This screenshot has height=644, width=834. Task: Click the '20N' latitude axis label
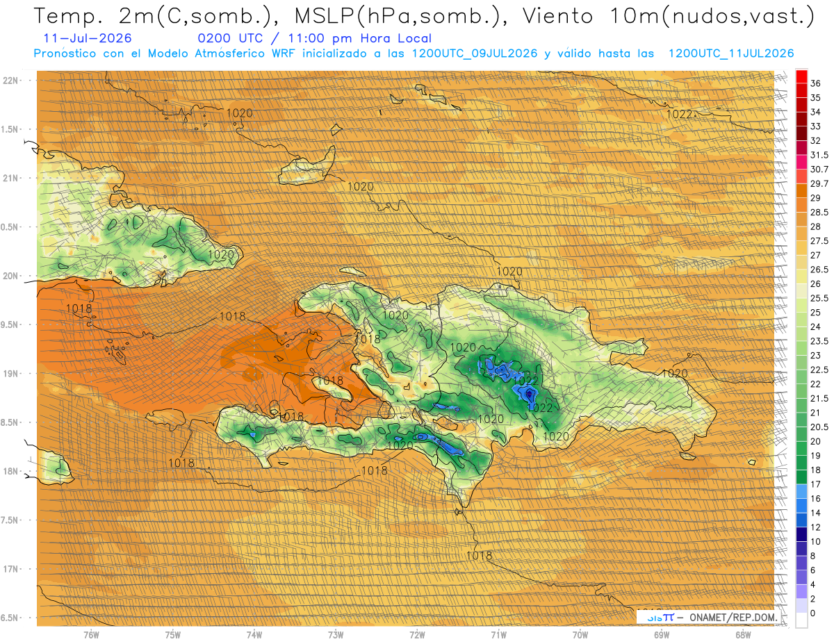click(x=10, y=276)
